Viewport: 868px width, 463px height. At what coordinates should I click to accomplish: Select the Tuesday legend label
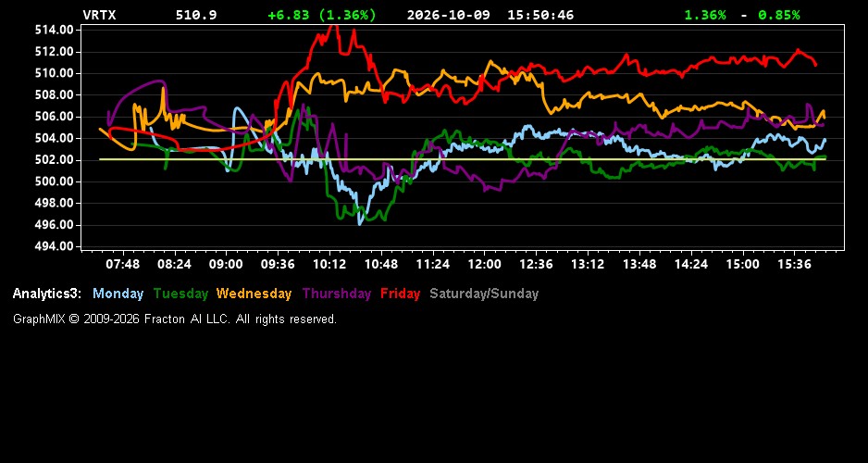point(180,294)
